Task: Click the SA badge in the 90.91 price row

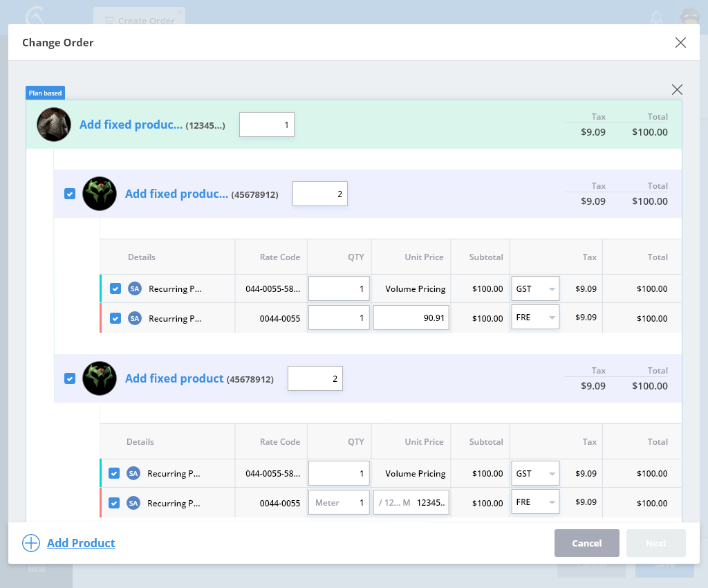Action: click(x=135, y=318)
